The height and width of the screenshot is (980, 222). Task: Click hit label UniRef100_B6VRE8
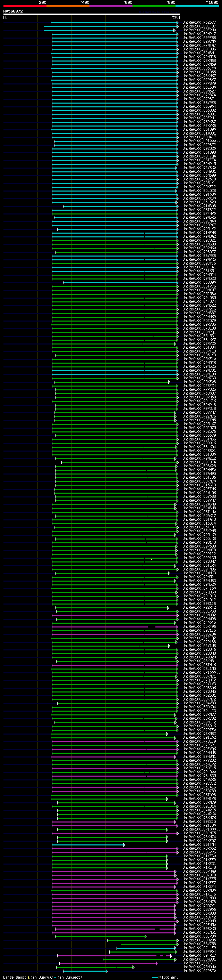199,103
